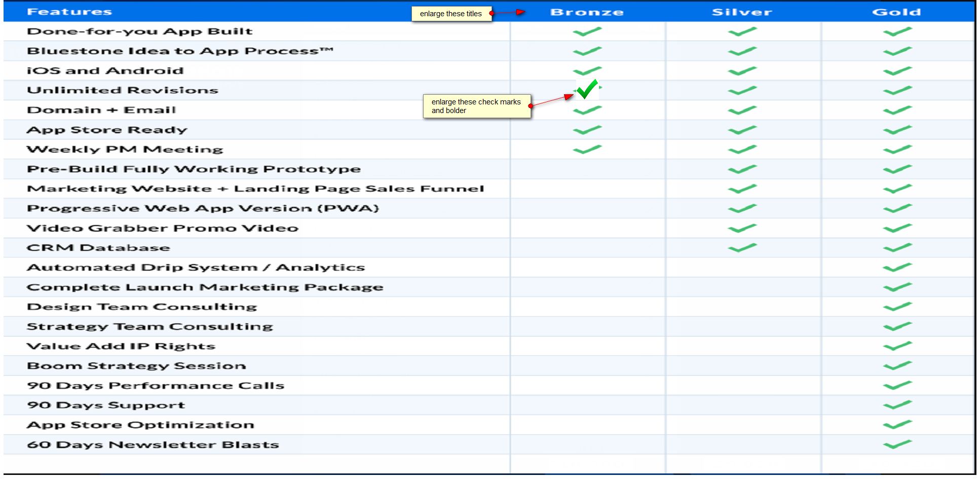Select the Silver check mark for Unlimited Revisions
Image resolution: width=980 pixels, height=479 pixels.
pyautogui.click(x=742, y=91)
